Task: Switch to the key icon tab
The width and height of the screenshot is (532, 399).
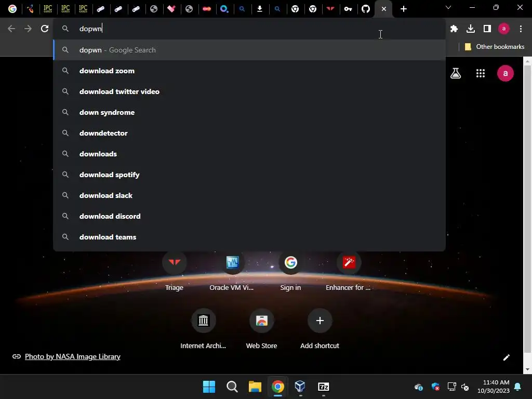Action: tap(348, 9)
